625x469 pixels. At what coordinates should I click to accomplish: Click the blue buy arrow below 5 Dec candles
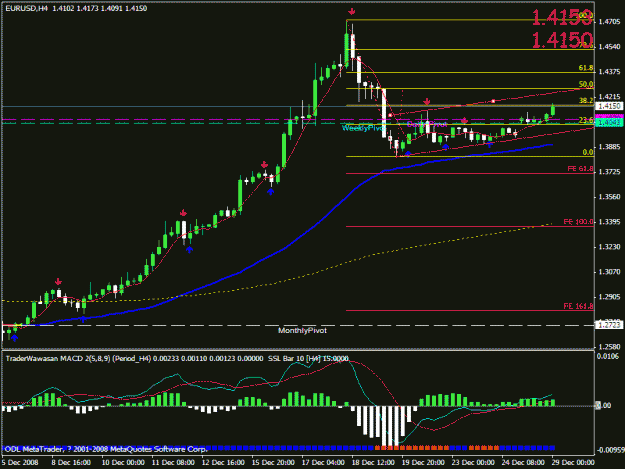(x=14, y=338)
